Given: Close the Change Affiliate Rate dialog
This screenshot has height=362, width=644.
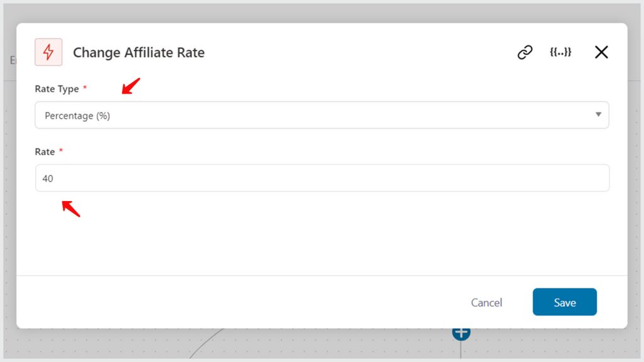Looking at the screenshot, I should click(601, 52).
